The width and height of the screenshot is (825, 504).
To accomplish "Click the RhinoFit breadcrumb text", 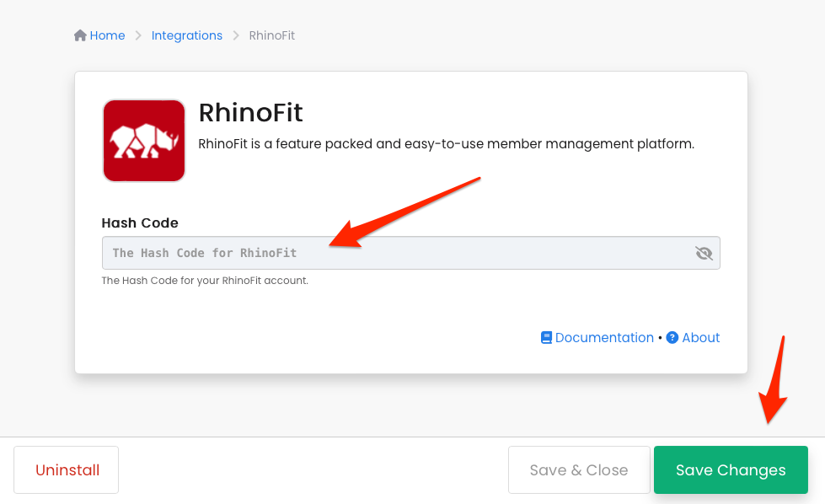I will coord(271,35).
